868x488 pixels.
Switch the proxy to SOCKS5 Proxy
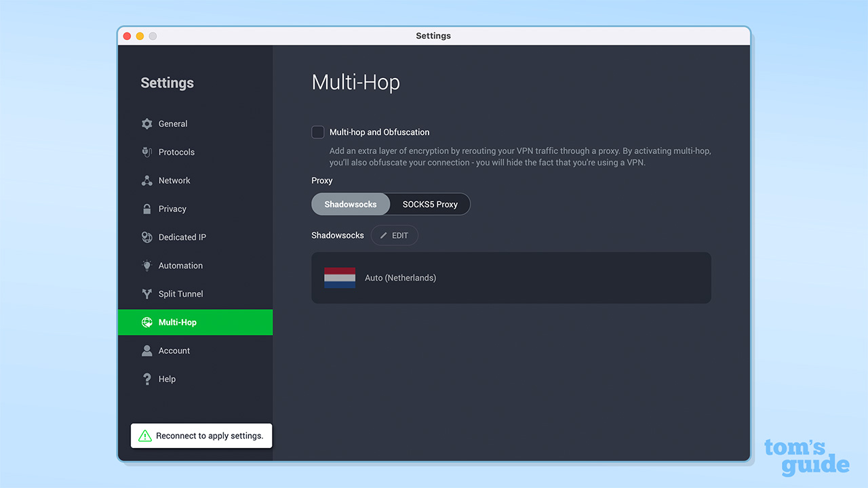click(429, 204)
